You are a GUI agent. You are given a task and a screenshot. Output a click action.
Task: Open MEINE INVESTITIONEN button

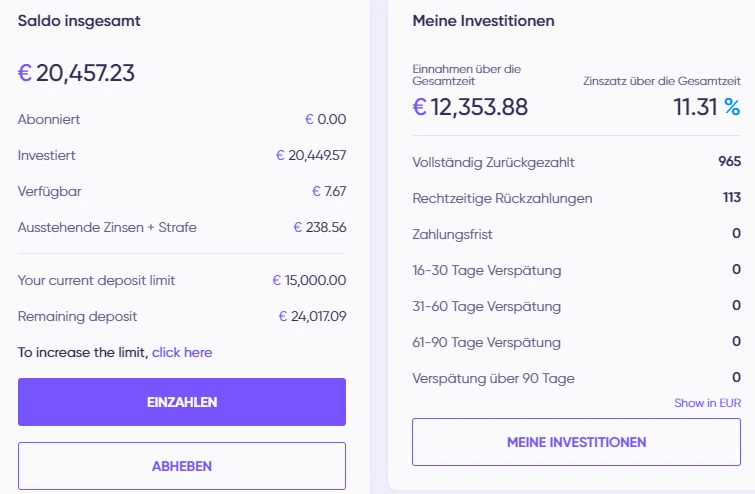(576, 442)
